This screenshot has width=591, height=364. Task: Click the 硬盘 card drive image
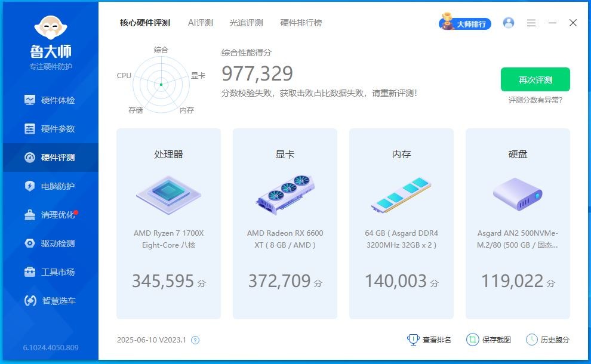(x=518, y=195)
